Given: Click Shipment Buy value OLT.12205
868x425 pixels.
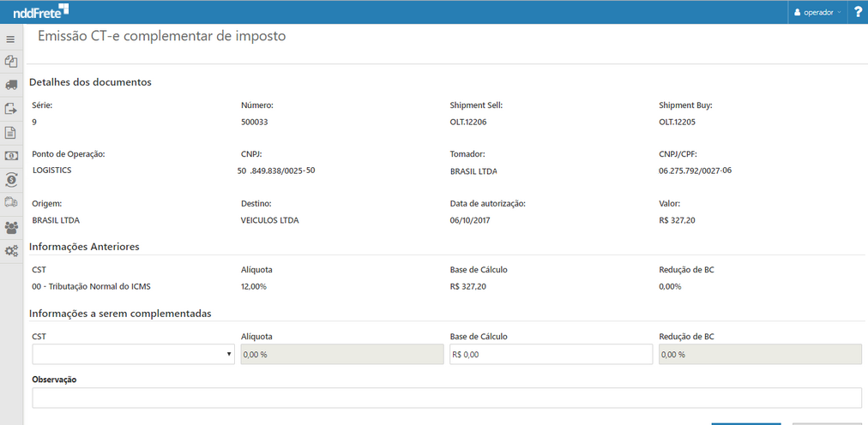Looking at the screenshot, I should coord(677,123).
